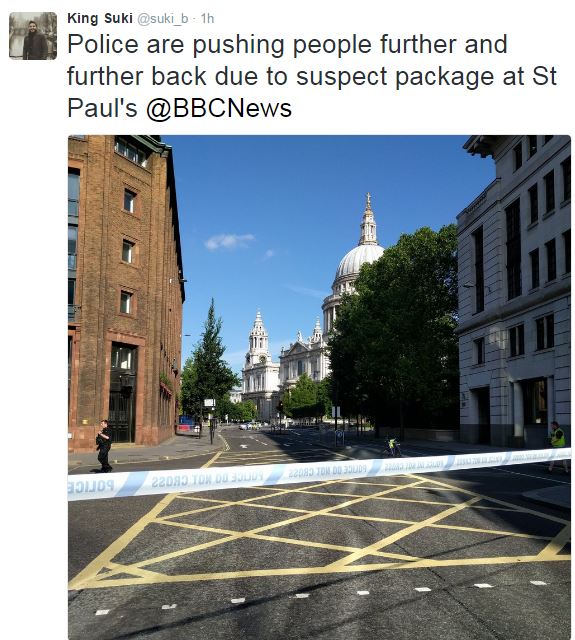The image size is (575, 640).
Task: Open King Suki's profile picture
Action: click(33, 36)
